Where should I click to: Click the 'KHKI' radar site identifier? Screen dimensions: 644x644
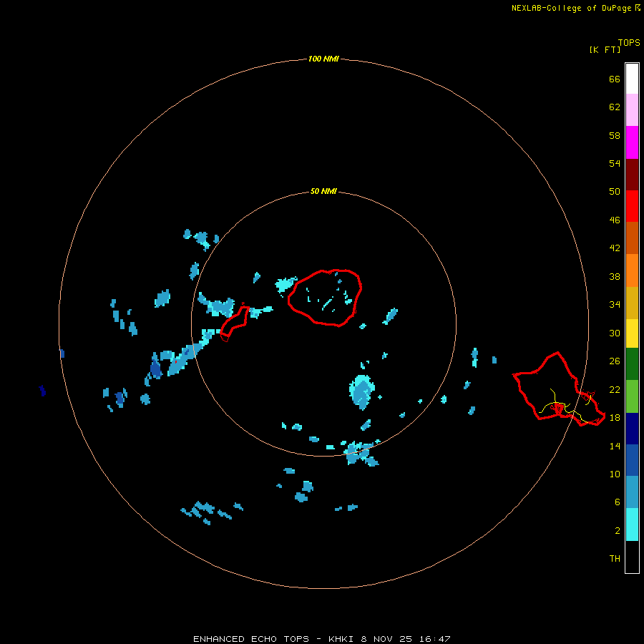341,639
